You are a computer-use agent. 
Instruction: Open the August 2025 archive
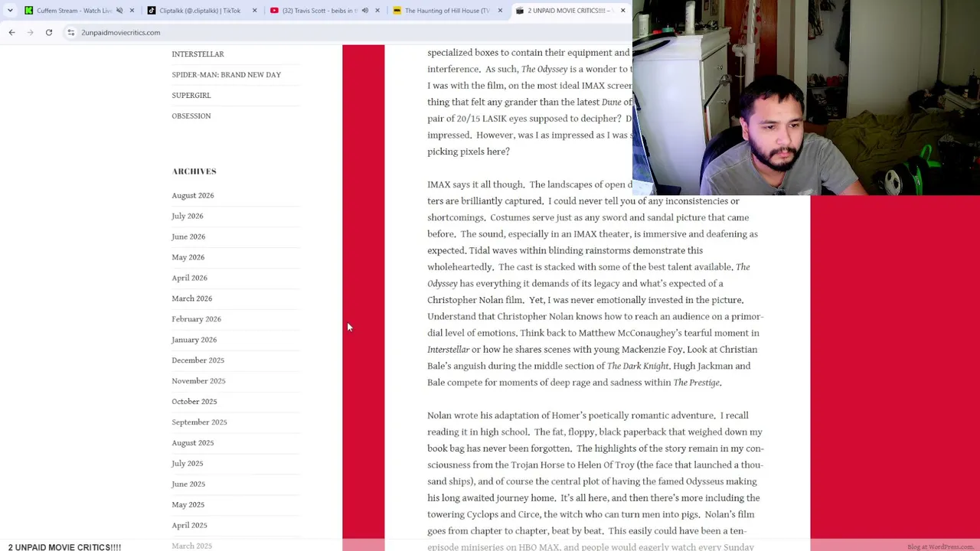193,443
